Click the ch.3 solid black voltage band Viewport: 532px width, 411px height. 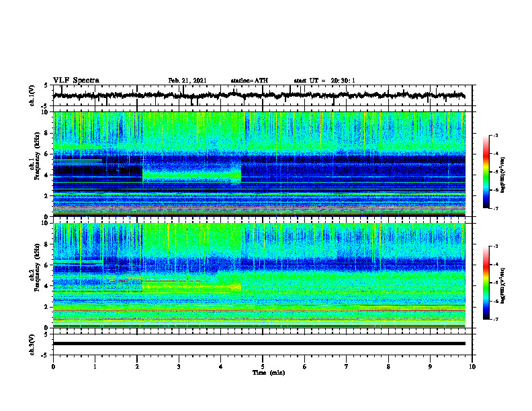(259, 344)
